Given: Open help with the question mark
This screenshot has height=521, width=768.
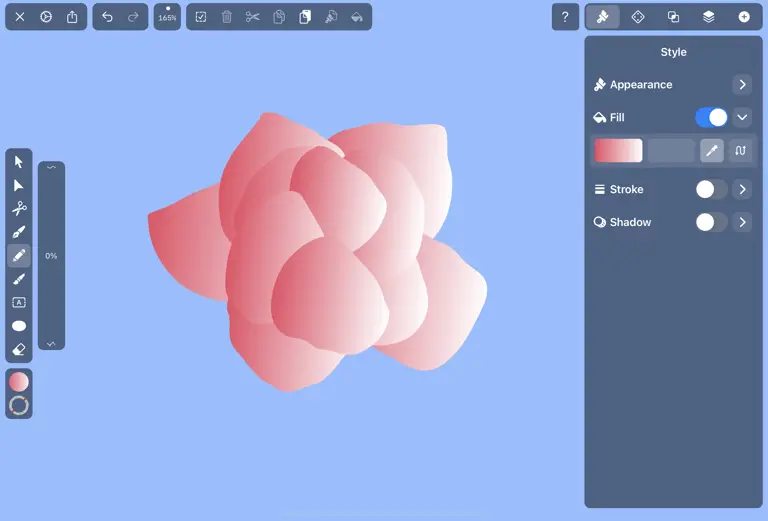Looking at the screenshot, I should pyautogui.click(x=565, y=17).
